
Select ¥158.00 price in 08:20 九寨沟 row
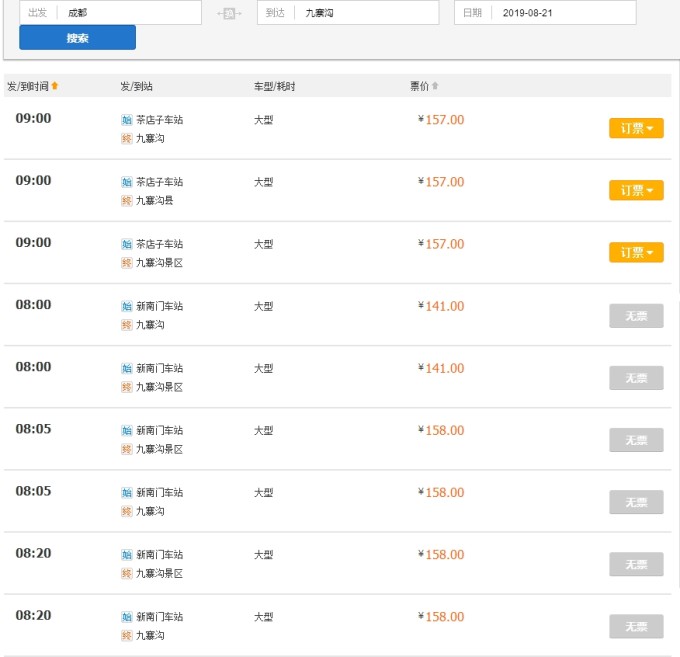pos(441,616)
